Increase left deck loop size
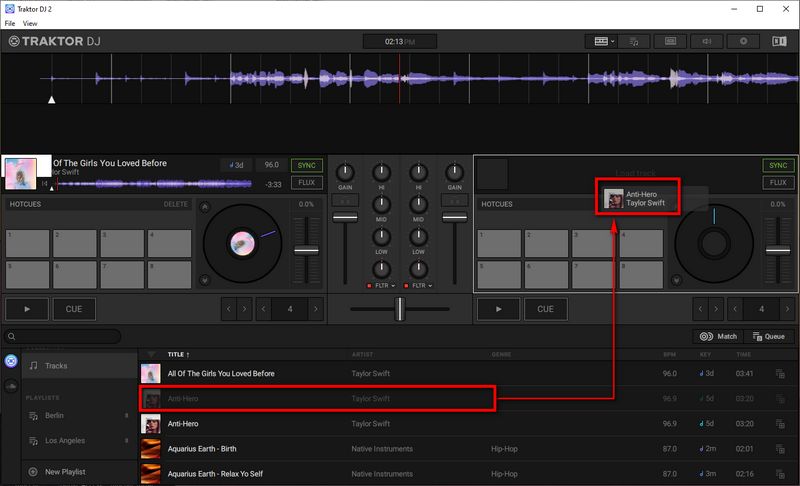This screenshot has width=800, height=486. [316, 309]
